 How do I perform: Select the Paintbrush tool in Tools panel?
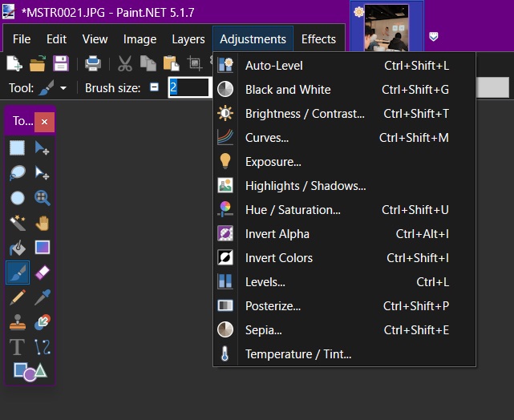coord(18,273)
